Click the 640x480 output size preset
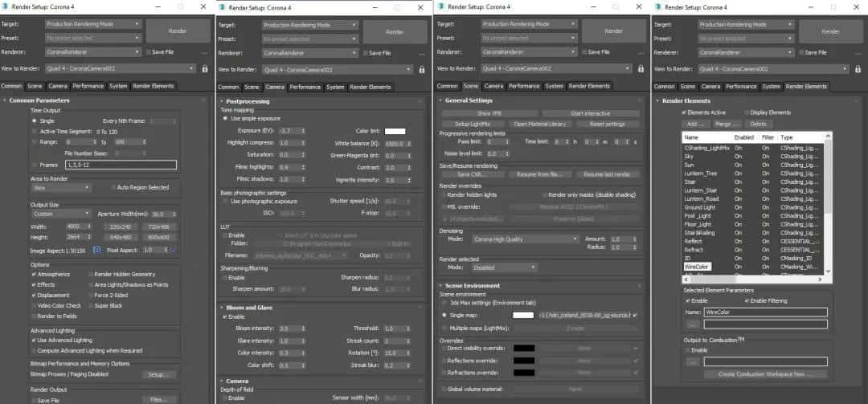The height and width of the screenshot is (404, 868). point(120,238)
